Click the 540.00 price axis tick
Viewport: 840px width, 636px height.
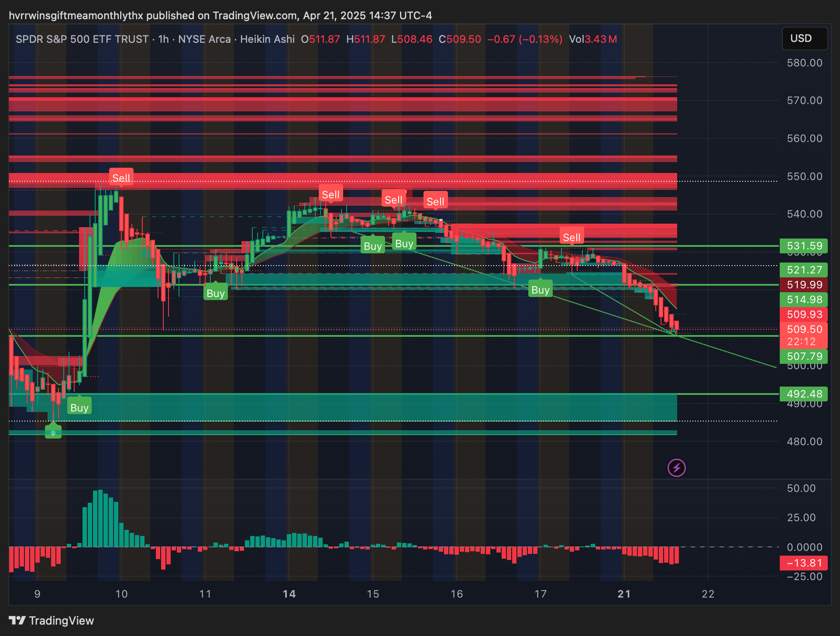(804, 214)
